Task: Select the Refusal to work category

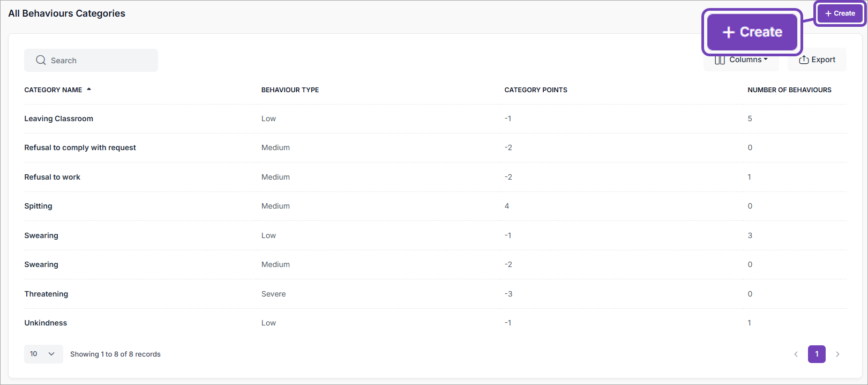Action: coord(52,177)
